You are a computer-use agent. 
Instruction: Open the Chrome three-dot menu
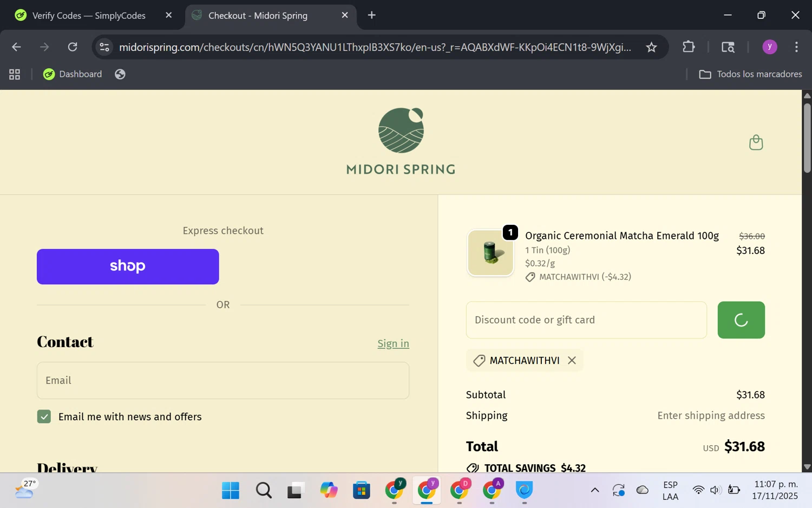point(796,47)
